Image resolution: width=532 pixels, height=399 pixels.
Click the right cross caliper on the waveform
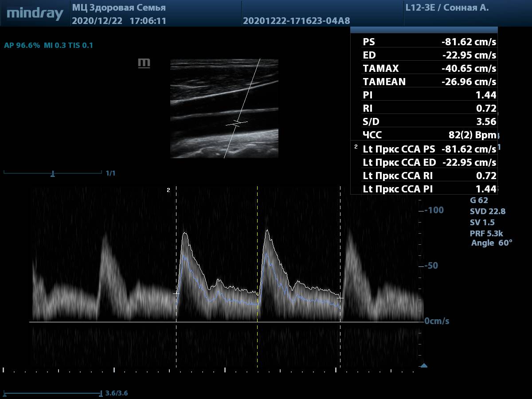[340, 298]
